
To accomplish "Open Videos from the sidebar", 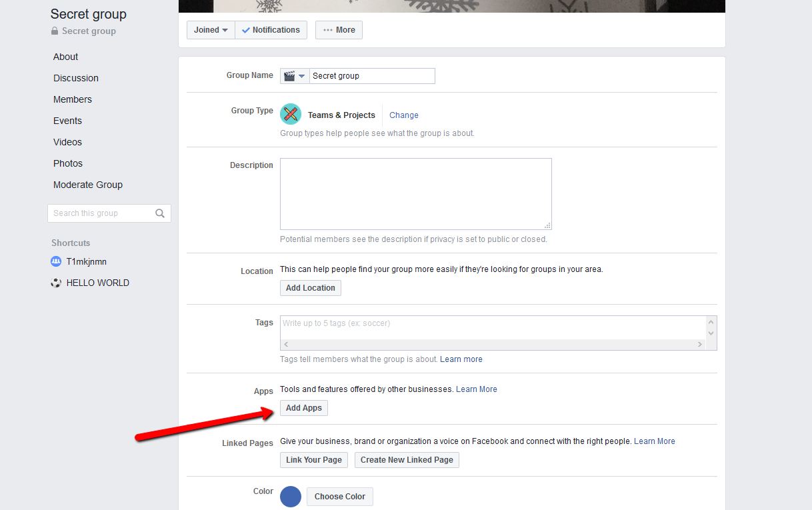I will (x=67, y=142).
